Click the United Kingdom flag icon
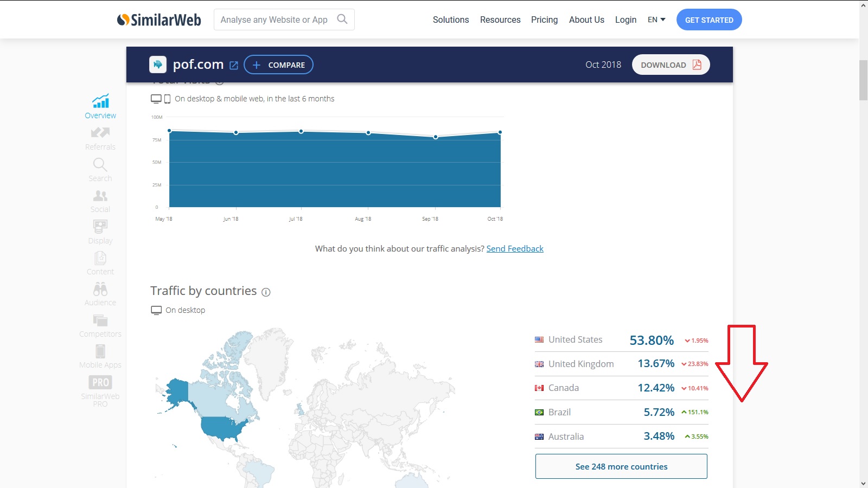Image resolution: width=868 pixels, height=488 pixels. click(539, 364)
